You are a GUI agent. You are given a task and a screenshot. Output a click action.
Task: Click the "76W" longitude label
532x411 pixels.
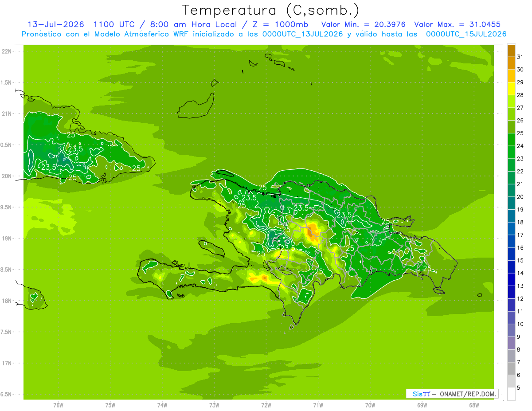[x=58, y=405]
